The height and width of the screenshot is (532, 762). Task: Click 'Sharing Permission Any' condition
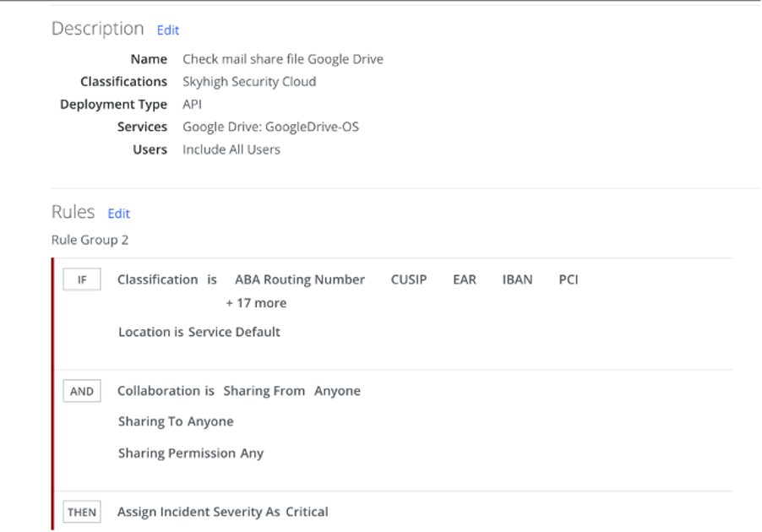[x=191, y=453]
